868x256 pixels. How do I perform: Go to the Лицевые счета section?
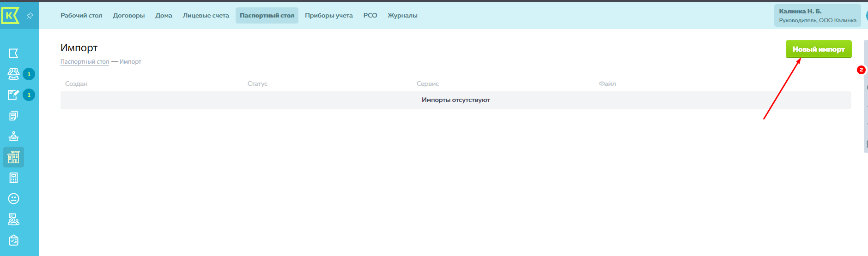pos(206,15)
